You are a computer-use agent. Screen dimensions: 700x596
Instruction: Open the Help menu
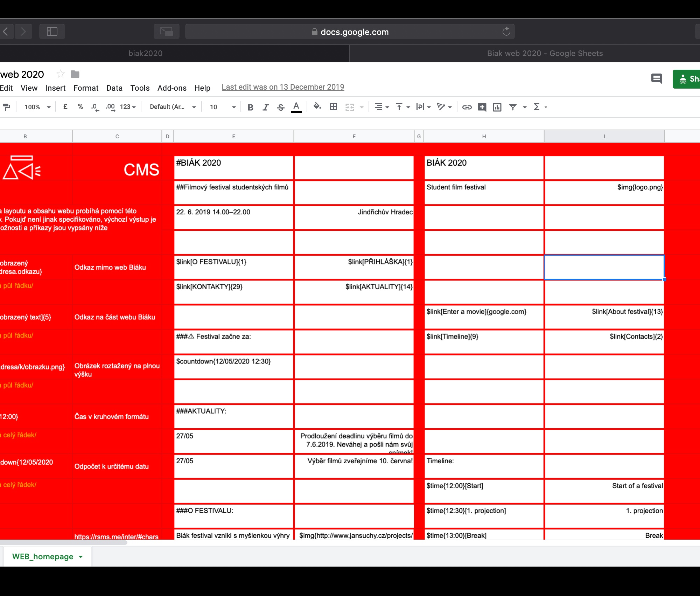202,88
